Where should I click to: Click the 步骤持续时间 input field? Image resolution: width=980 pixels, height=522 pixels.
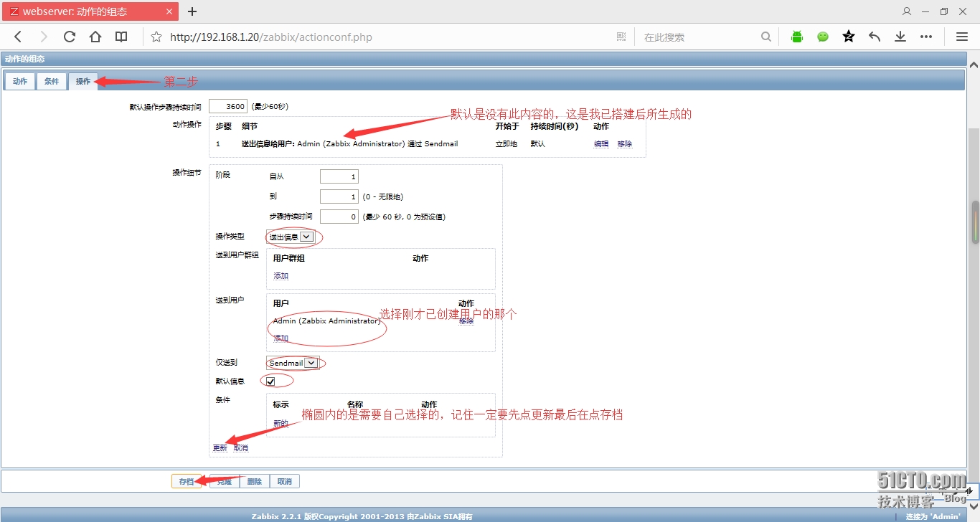click(x=339, y=217)
